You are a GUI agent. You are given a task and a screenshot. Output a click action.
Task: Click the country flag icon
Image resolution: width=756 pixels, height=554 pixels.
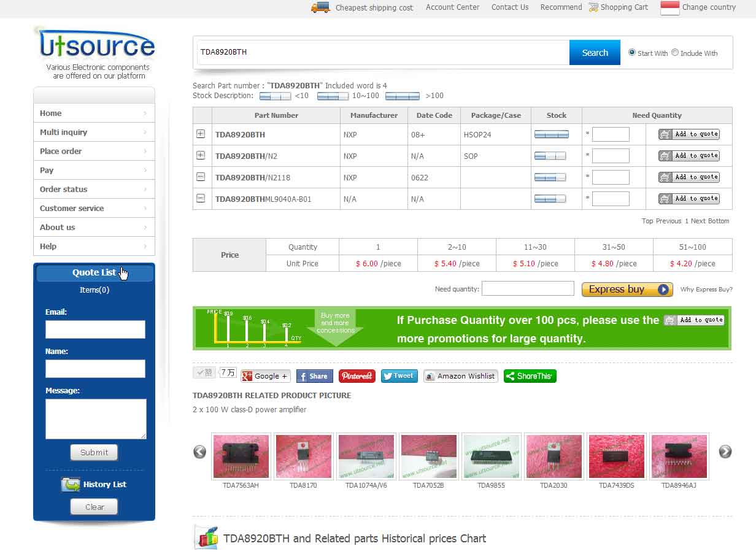click(670, 7)
